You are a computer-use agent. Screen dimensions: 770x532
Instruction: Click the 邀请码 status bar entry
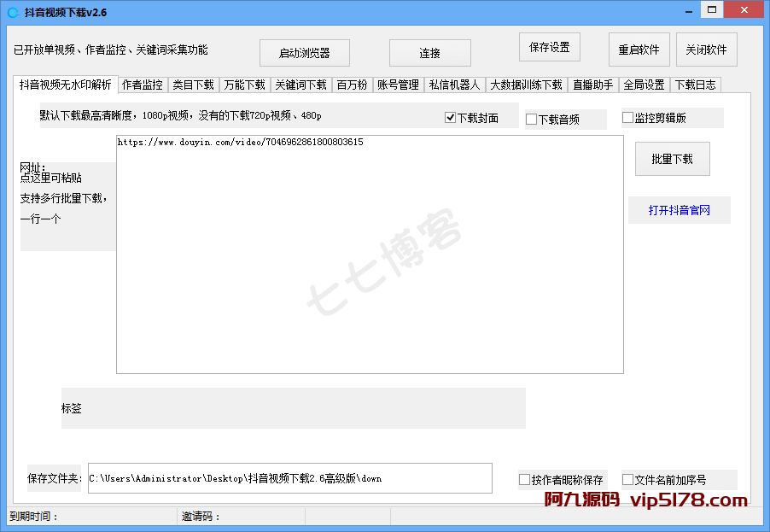pos(201,517)
